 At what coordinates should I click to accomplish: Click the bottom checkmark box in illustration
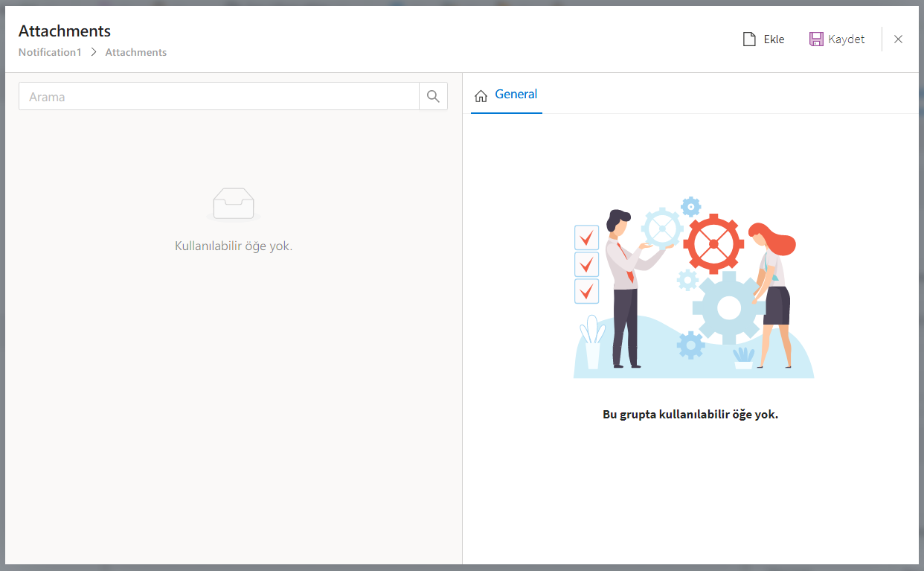(x=587, y=291)
